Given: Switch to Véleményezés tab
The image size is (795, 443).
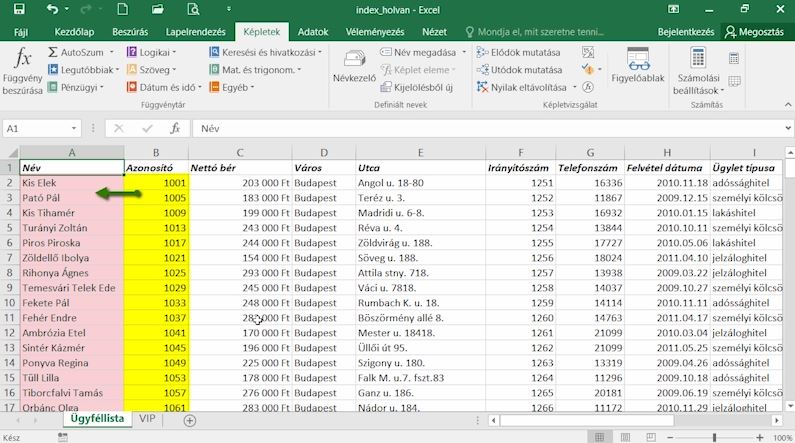Looking at the screenshot, I should pyautogui.click(x=375, y=32).
